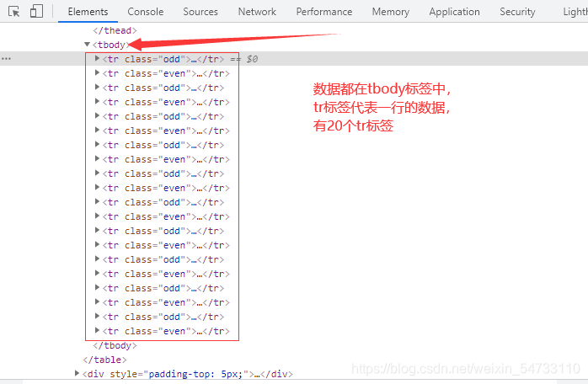Expand the selected tr row marked $0
This screenshot has width=588, height=384.
coord(97,58)
